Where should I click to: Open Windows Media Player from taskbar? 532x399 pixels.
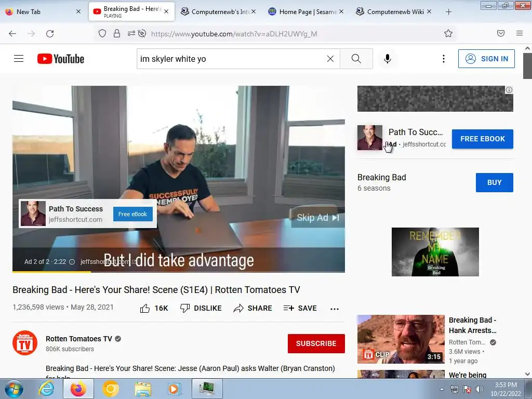pyautogui.click(x=175, y=389)
